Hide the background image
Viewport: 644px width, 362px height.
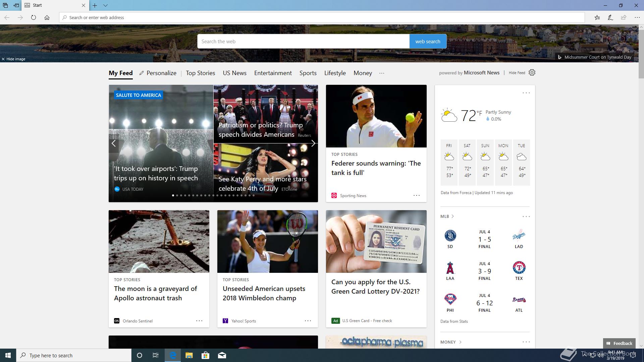click(13, 59)
